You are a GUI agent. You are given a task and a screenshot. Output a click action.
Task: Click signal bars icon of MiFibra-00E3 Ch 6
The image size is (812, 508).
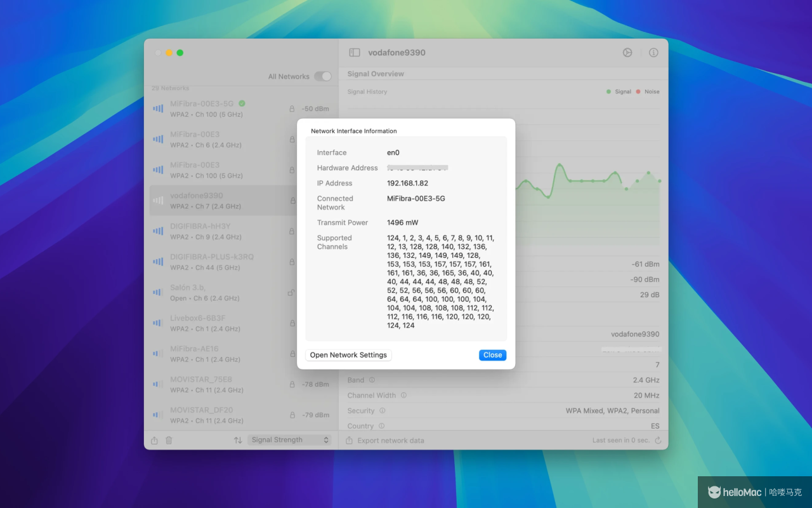click(x=158, y=139)
